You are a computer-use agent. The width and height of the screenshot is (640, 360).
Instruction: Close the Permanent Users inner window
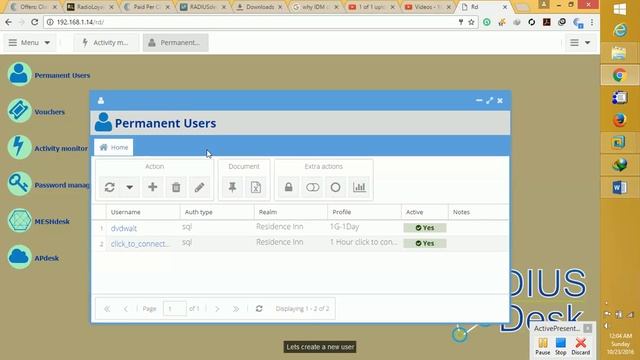(500, 100)
